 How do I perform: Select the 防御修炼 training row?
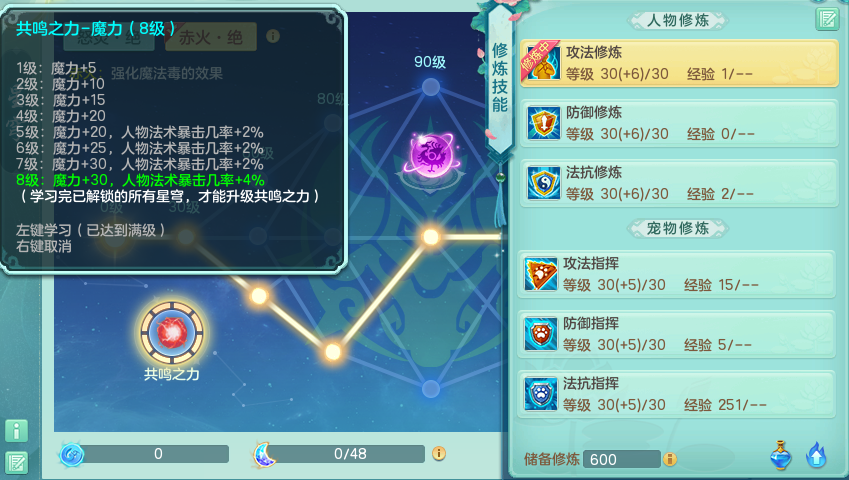[679, 123]
